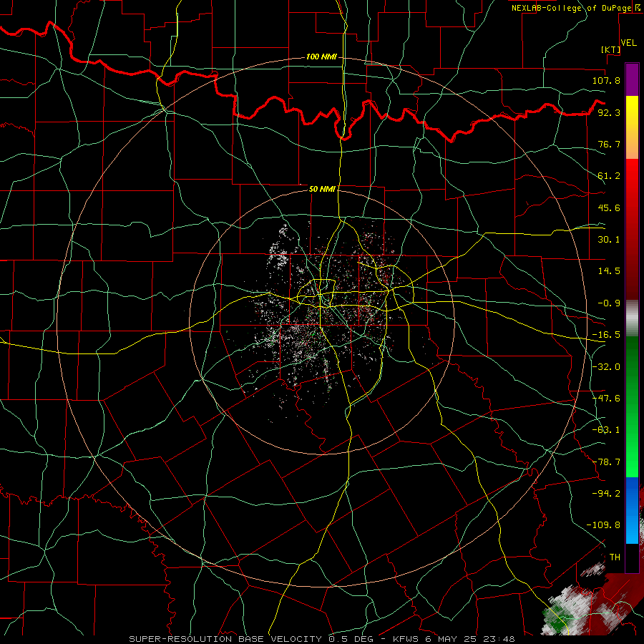Click the -0.9 velocity scale value
Image resolution: width=644 pixels, height=644 pixels.
point(609,303)
